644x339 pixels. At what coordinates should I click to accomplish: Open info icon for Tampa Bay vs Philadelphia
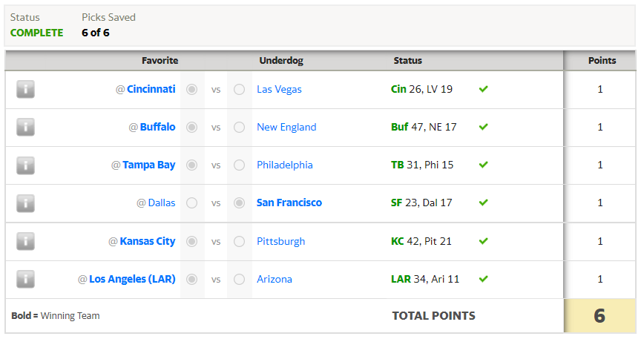(x=25, y=165)
